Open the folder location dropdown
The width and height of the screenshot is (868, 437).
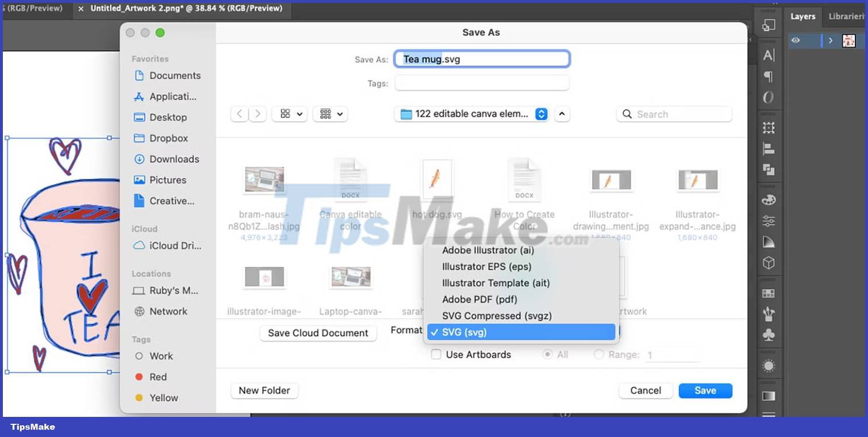pos(471,114)
